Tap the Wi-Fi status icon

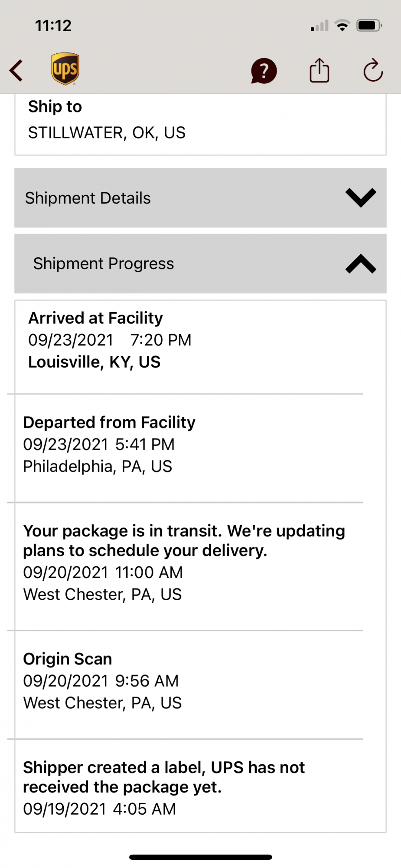coord(342,26)
